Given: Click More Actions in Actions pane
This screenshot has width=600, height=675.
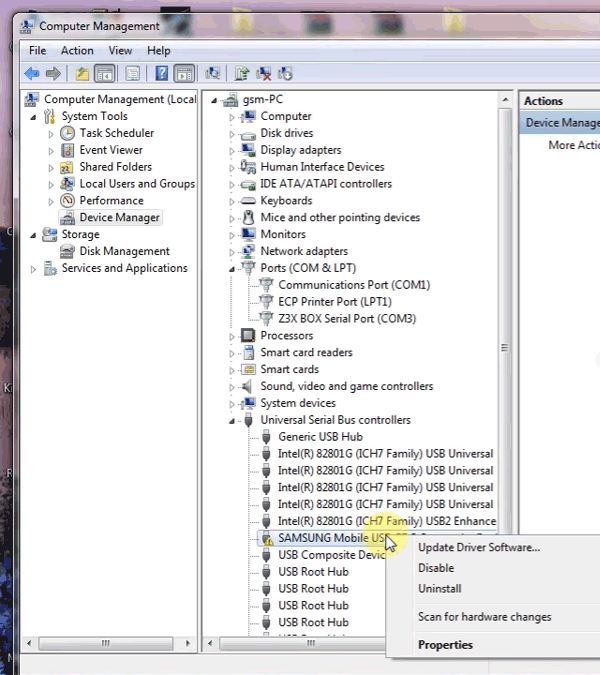Looking at the screenshot, I should [574, 145].
